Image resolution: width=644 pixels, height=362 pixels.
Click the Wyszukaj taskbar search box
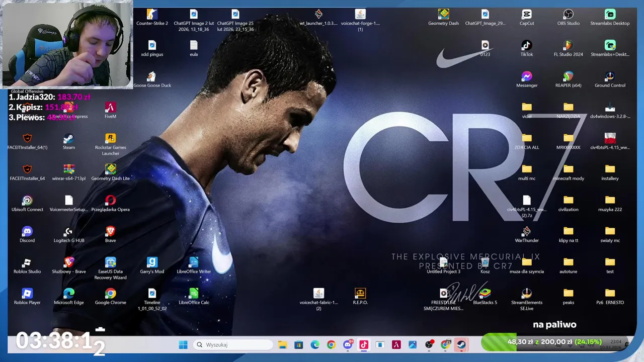(x=233, y=344)
